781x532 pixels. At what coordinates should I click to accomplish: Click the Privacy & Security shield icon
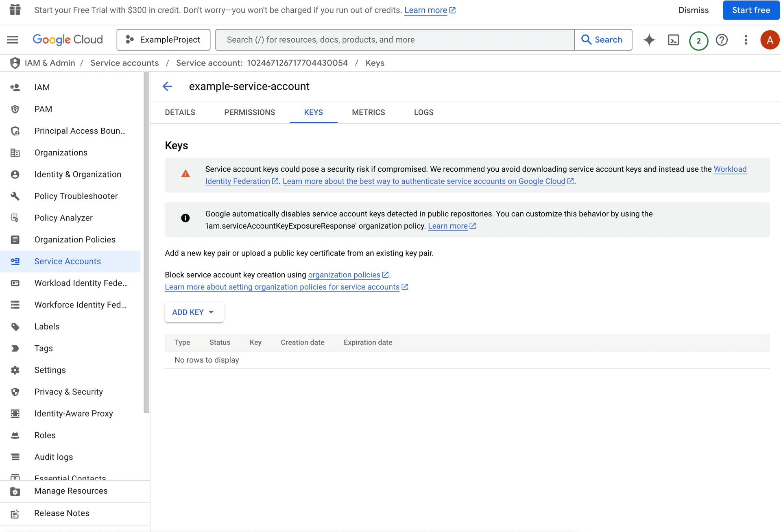(x=15, y=392)
